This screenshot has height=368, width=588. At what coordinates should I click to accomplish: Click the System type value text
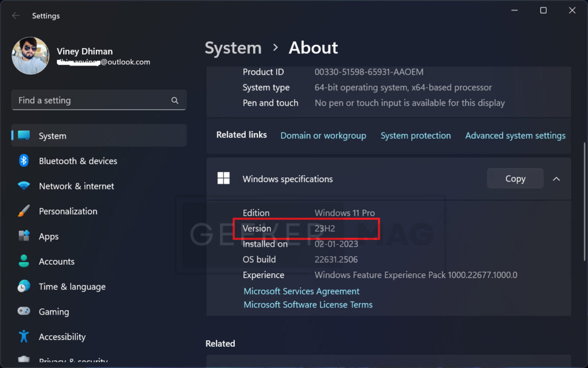pos(403,87)
